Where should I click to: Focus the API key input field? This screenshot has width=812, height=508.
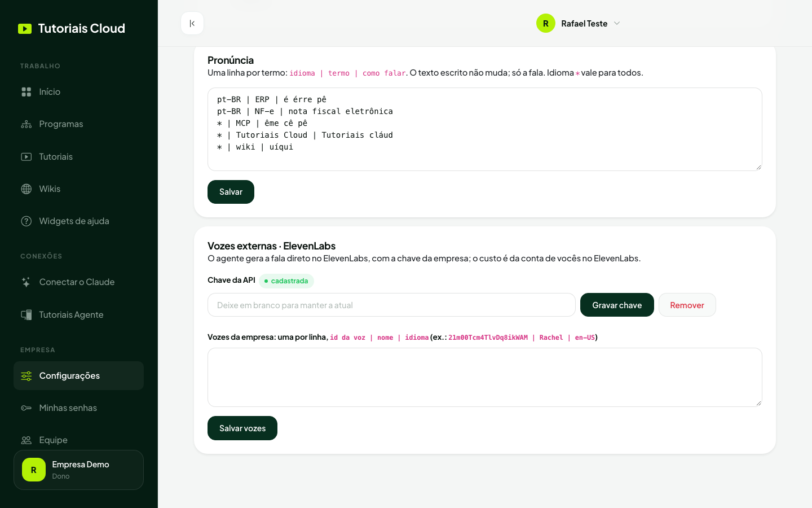click(391, 305)
